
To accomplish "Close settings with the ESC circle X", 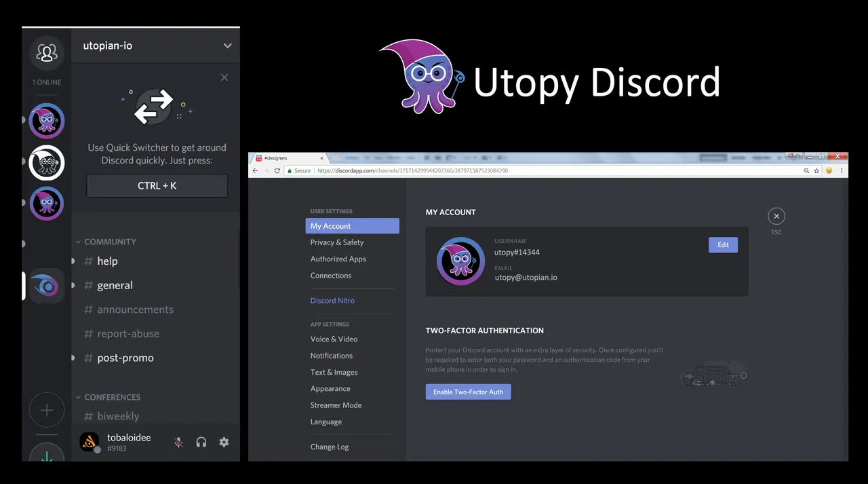I will click(x=776, y=216).
